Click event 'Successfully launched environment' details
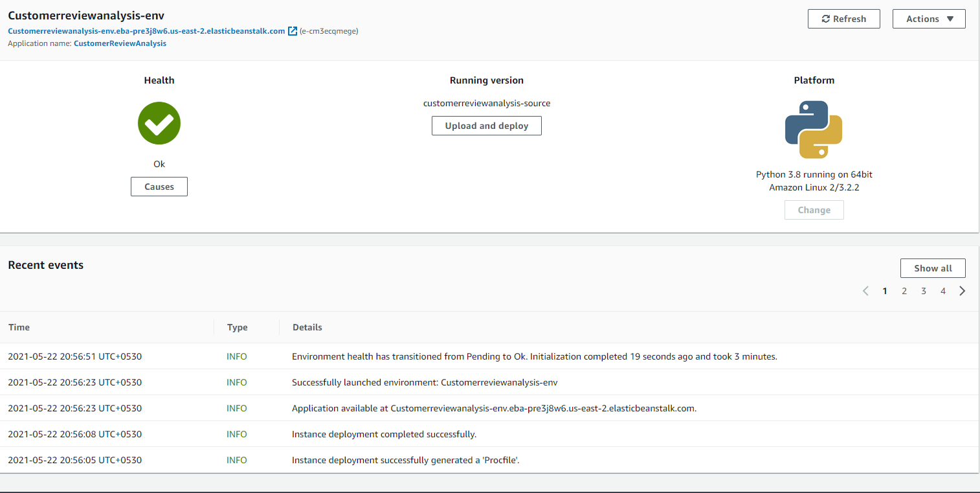Image resolution: width=980 pixels, height=493 pixels. click(425, 382)
